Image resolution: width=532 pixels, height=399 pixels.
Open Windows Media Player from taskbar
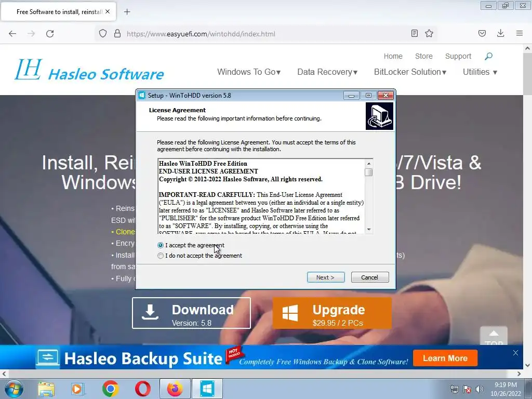pyautogui.click(x=78, y=389)
